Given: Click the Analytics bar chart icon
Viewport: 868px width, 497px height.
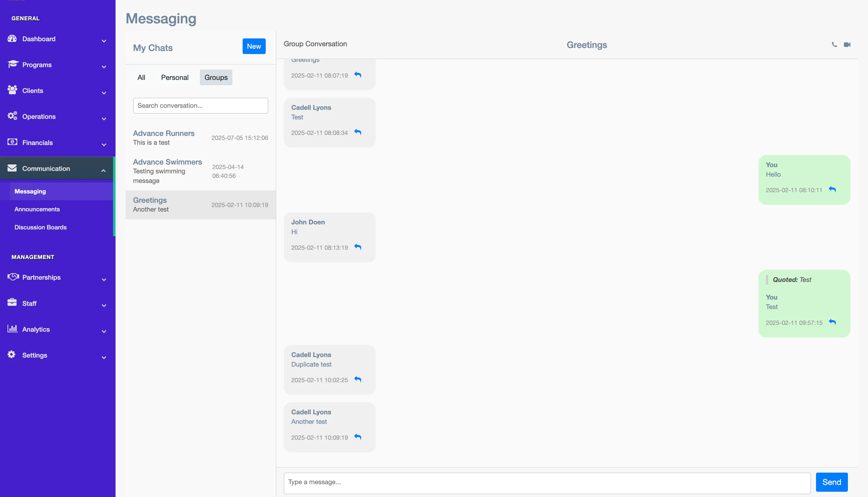Looking at the screenshot, I should tap(12, 329).
